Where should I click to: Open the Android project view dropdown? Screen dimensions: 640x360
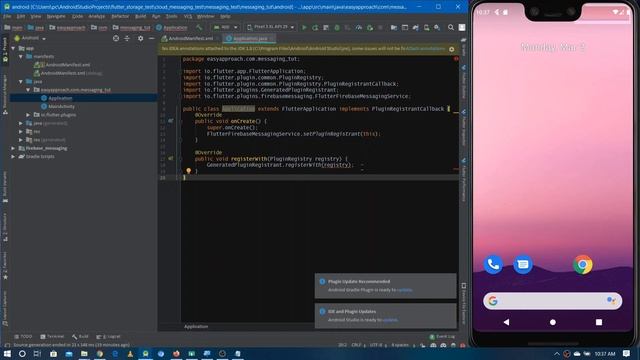coord(30,38)
